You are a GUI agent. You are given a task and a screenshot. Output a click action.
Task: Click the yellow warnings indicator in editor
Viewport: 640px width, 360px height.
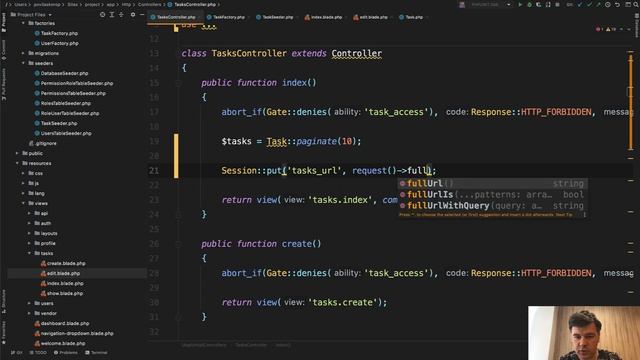pyautogui.click(x=611, y=29)
